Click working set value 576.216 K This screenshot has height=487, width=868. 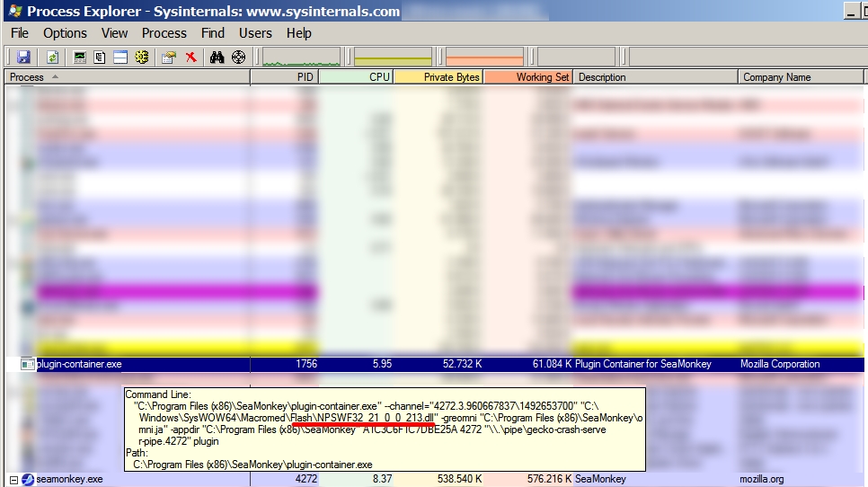pos(549,479)
